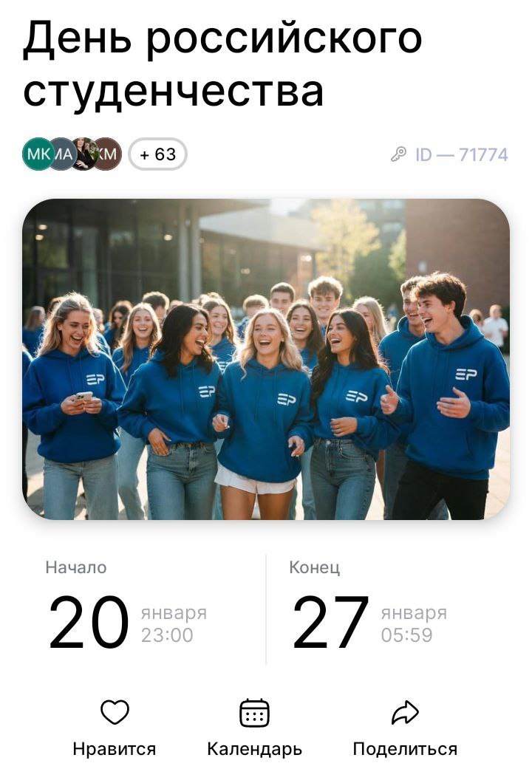Screen dimensions: 532x783
Task: Tap the Поделиться share arrow icon
Action: (x=405, y=713)
